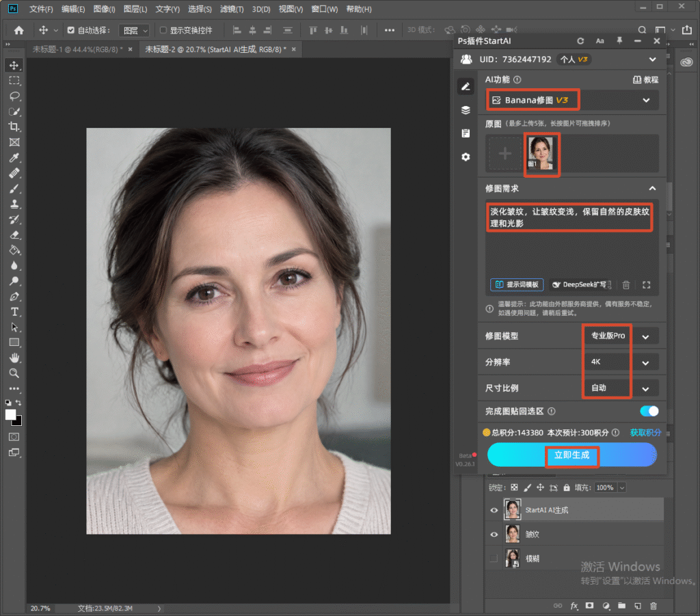This screenshot has width=700, height=616.
Task: Expand the UID account dropdown
Action: pos(652,59)
